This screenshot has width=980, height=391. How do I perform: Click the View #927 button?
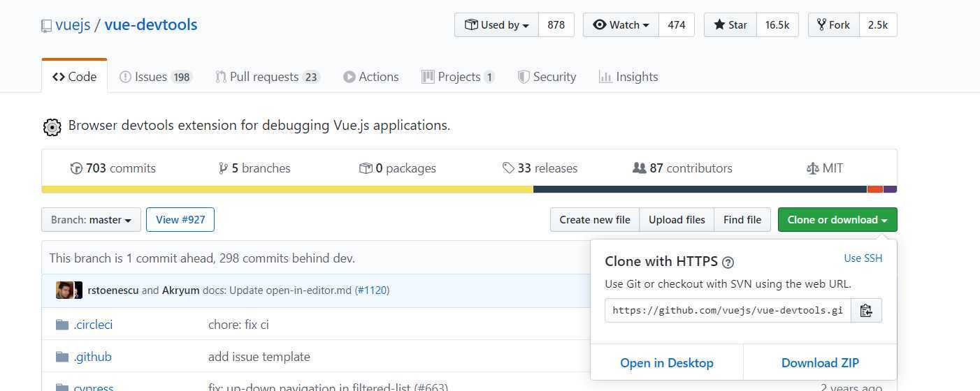coord(180,220)
